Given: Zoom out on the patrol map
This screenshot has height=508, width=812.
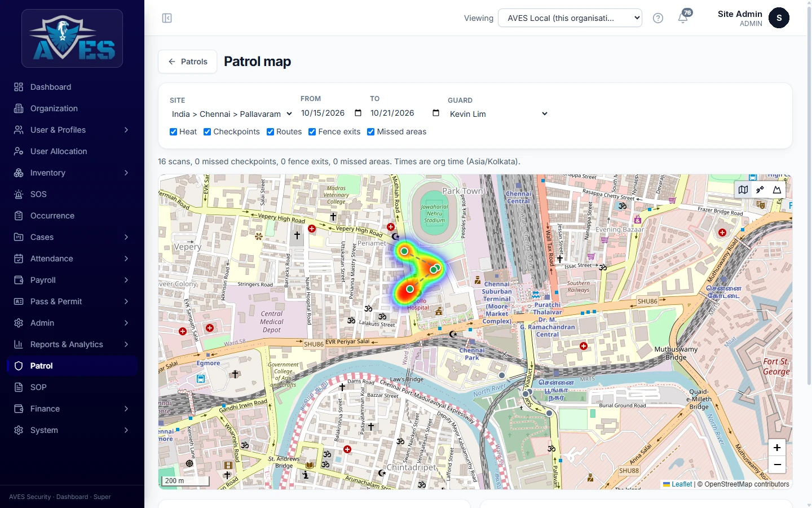Looking at the screenshot, I should tap(777, 465).
